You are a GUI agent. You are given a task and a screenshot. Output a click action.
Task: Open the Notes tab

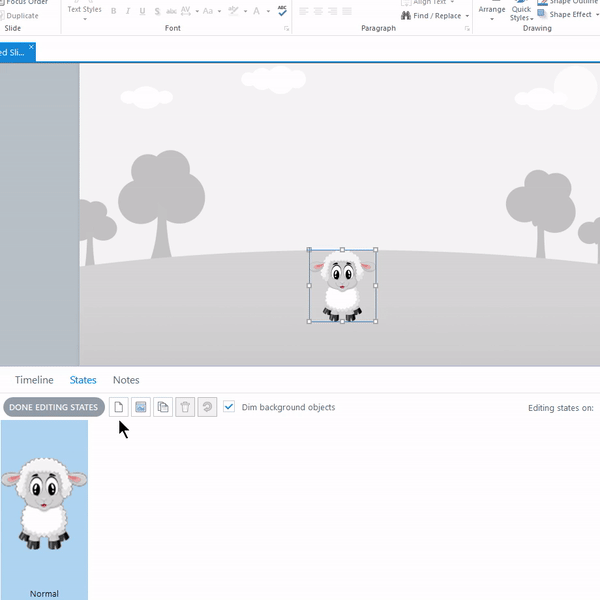coord(126,380)
